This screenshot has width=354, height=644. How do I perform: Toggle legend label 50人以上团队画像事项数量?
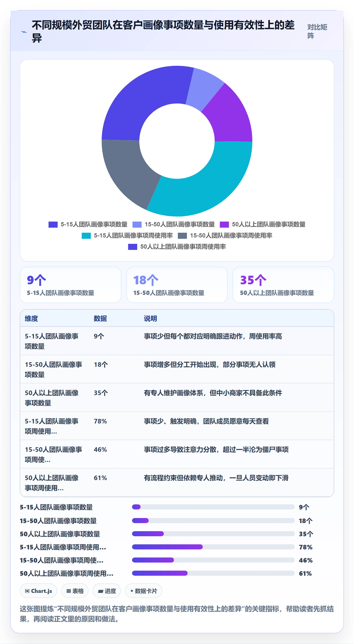coord(269,224)
